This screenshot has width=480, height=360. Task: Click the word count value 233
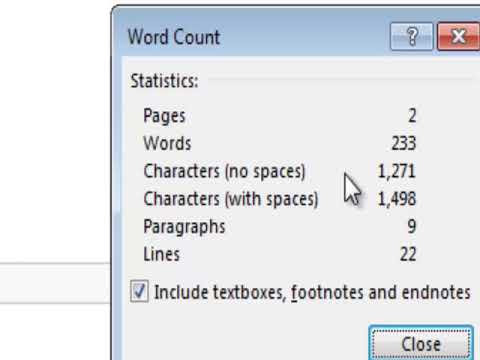[404, 143]
